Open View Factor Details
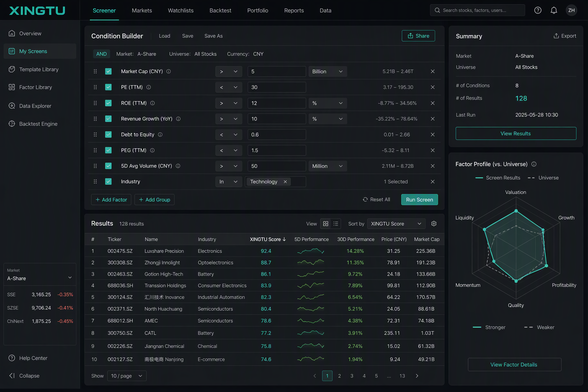Screen dimensions: 588x392 click(x=514, y=365)
